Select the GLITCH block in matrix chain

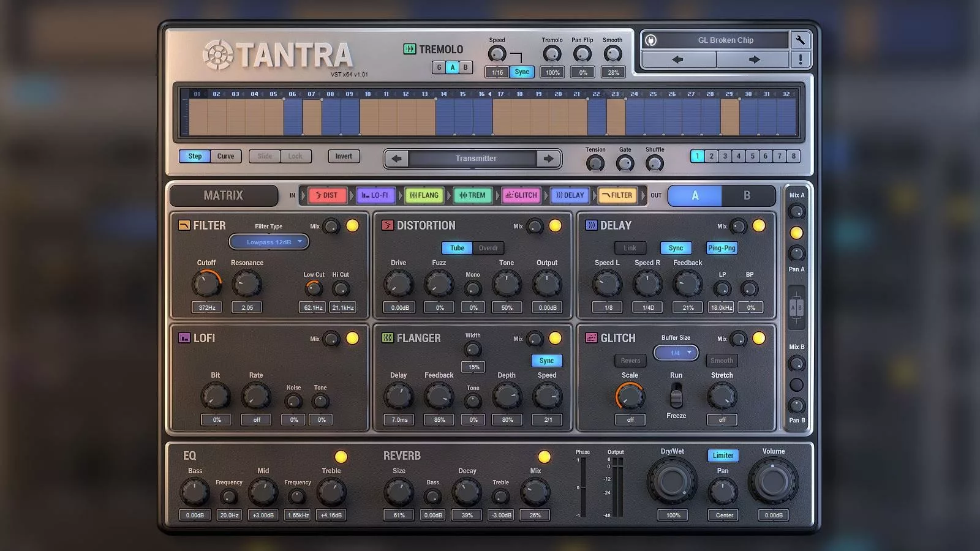point(521,195)
